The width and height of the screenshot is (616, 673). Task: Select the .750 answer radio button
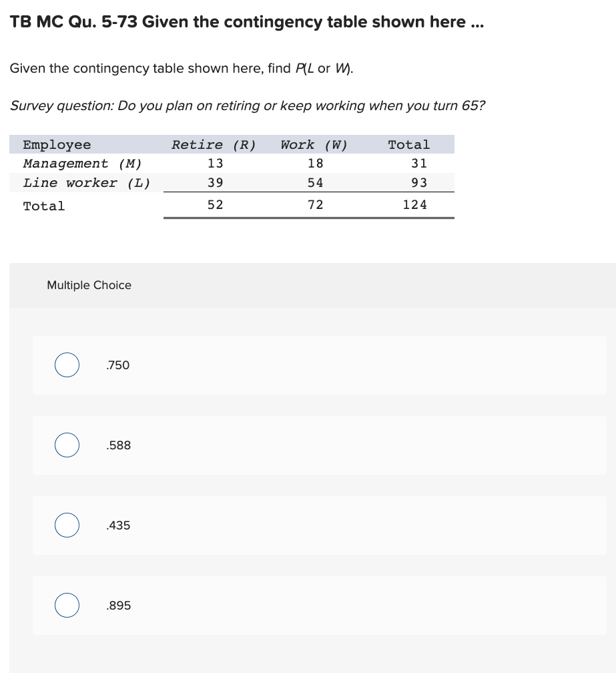pyautogui.click(x=66, y=365)
